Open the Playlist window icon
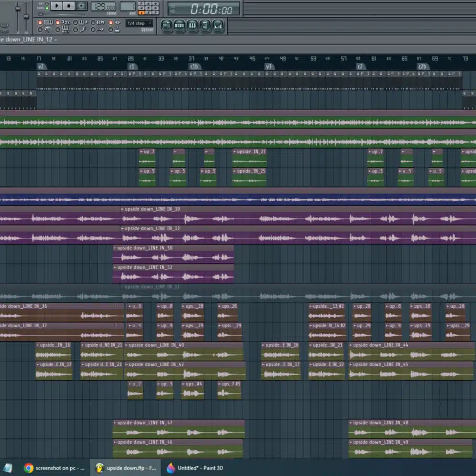This screenshot has width=476, height=476. click(166, 26)
